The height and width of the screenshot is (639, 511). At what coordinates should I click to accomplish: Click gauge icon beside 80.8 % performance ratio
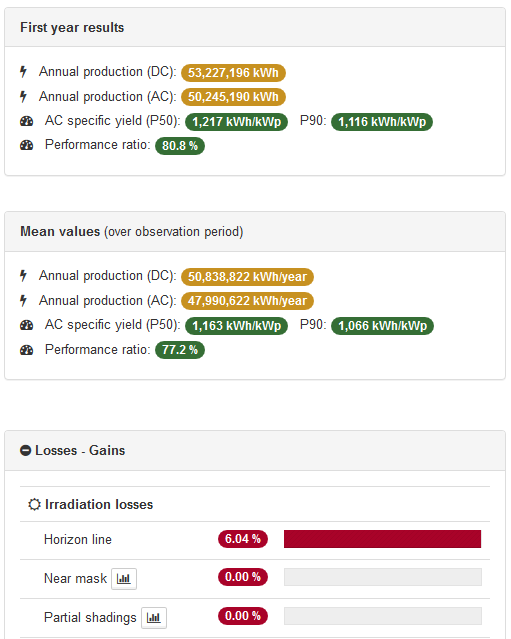26,145
